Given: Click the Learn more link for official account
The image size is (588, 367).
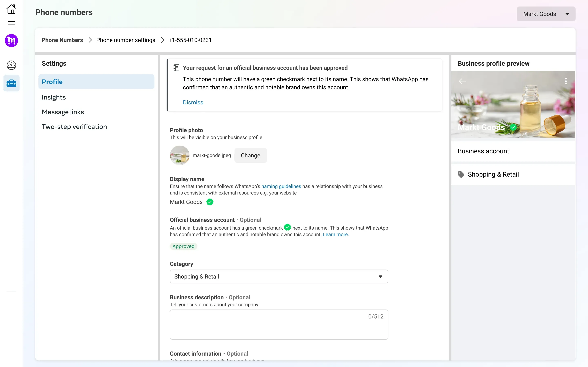Looking at the screenshot, I should 335,234.
